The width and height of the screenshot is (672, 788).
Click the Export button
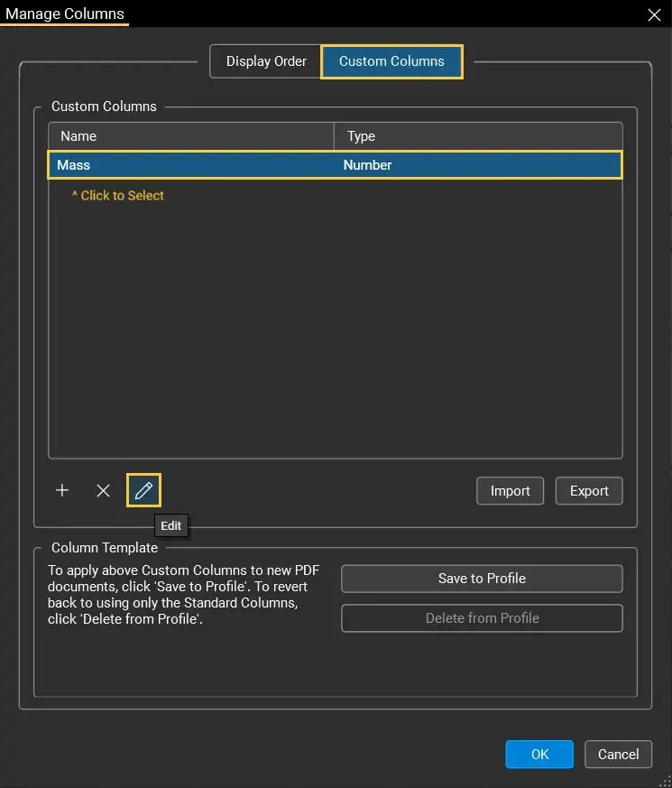click(x=589, y=490)
